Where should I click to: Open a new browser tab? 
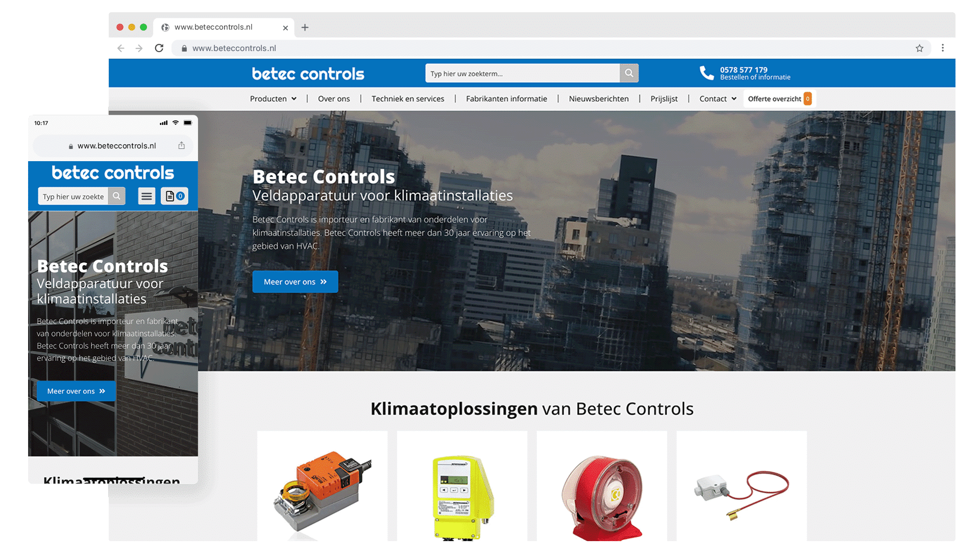[x=305, y=28]
